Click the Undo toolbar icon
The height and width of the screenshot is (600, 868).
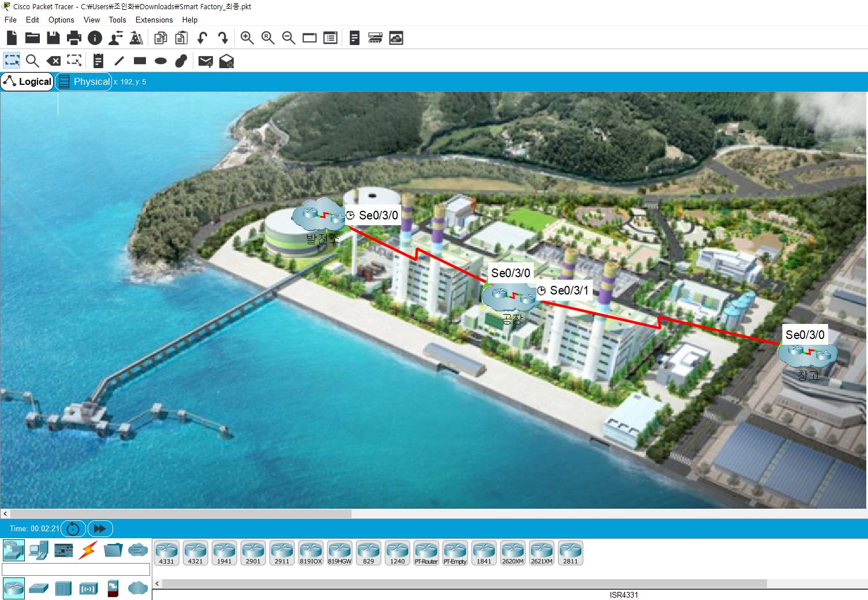point(201,38)
